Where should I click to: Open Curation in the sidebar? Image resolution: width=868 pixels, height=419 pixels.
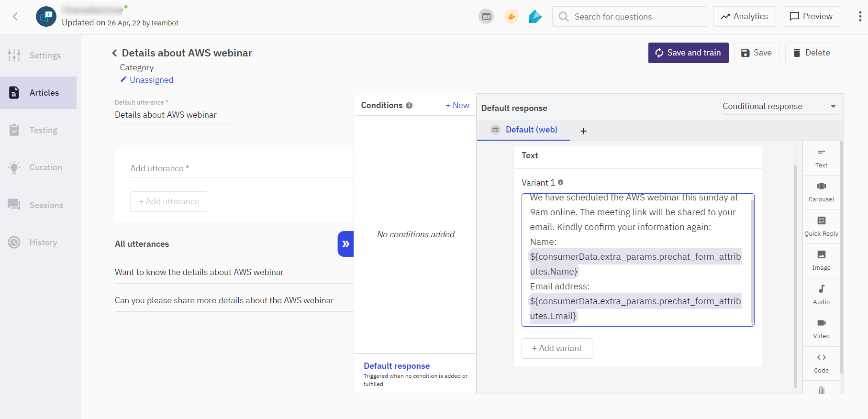tap(38, 167)
